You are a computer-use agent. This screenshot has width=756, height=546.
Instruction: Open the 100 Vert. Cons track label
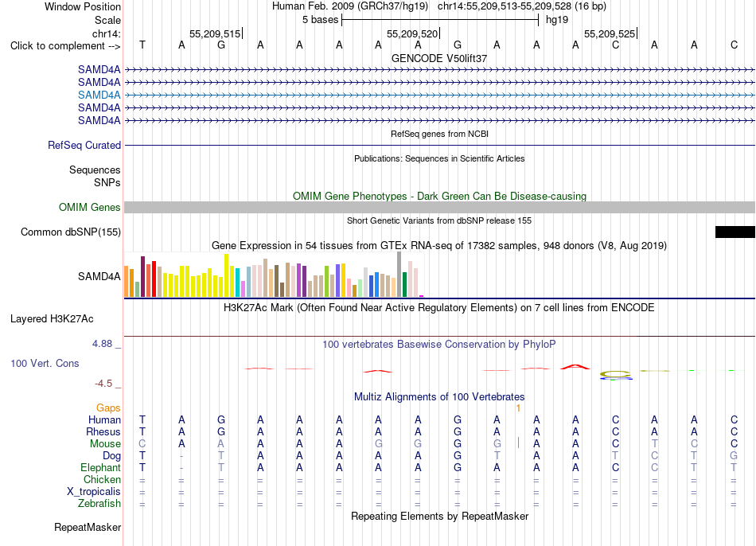pyautogui.click(x=45, y=363)
